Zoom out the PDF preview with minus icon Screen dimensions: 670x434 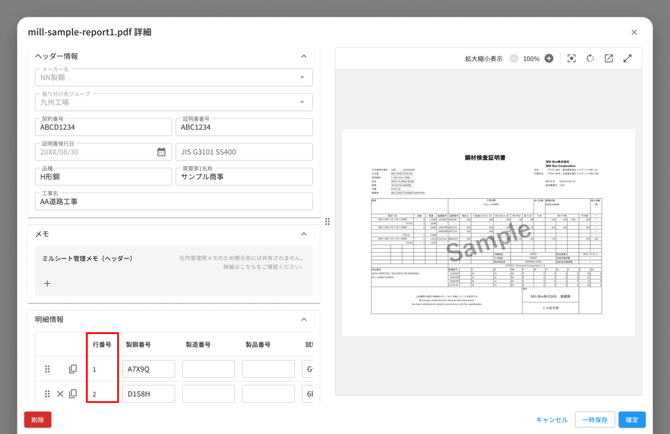[514, 59]
